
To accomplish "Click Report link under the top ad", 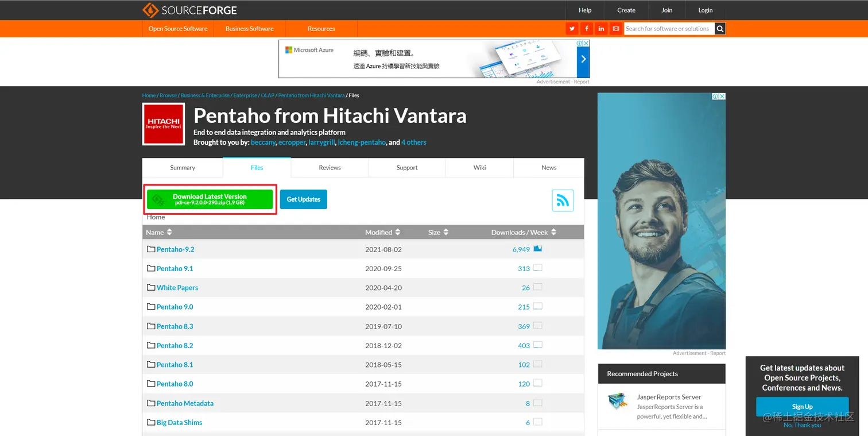I will pos(582,82).
